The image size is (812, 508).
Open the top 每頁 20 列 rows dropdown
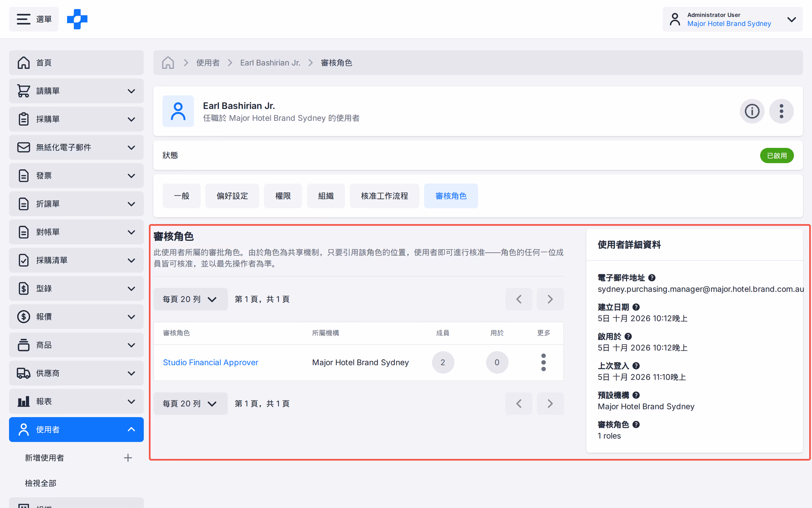(x=190, y=299)
